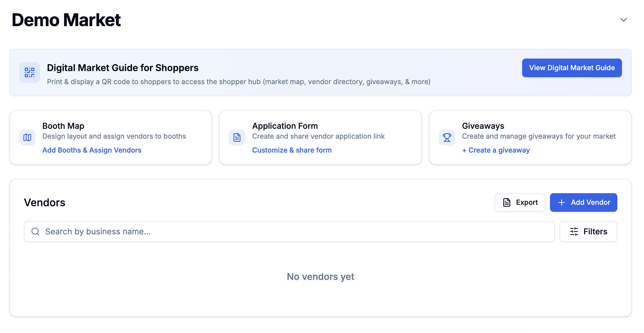Open the Filters panel

588,231
